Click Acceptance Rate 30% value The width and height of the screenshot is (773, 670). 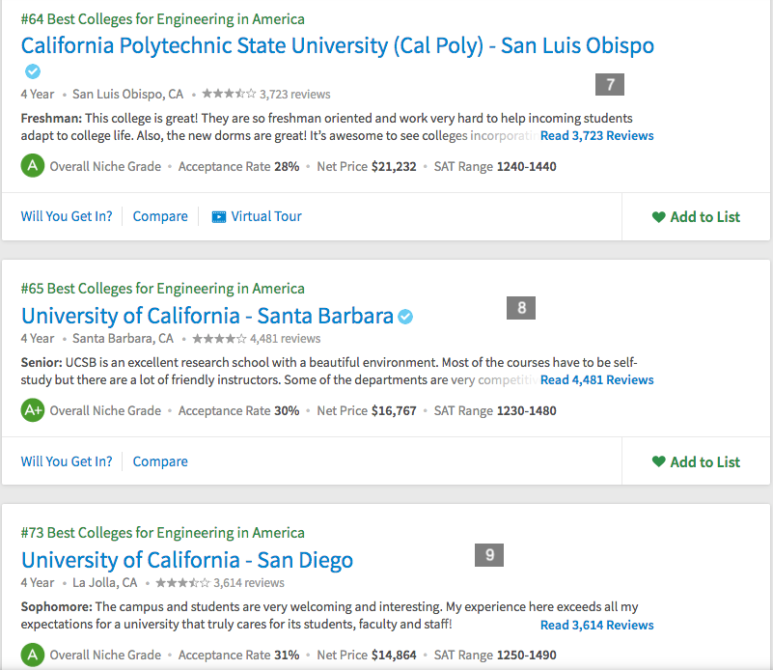tap(287, 411)
